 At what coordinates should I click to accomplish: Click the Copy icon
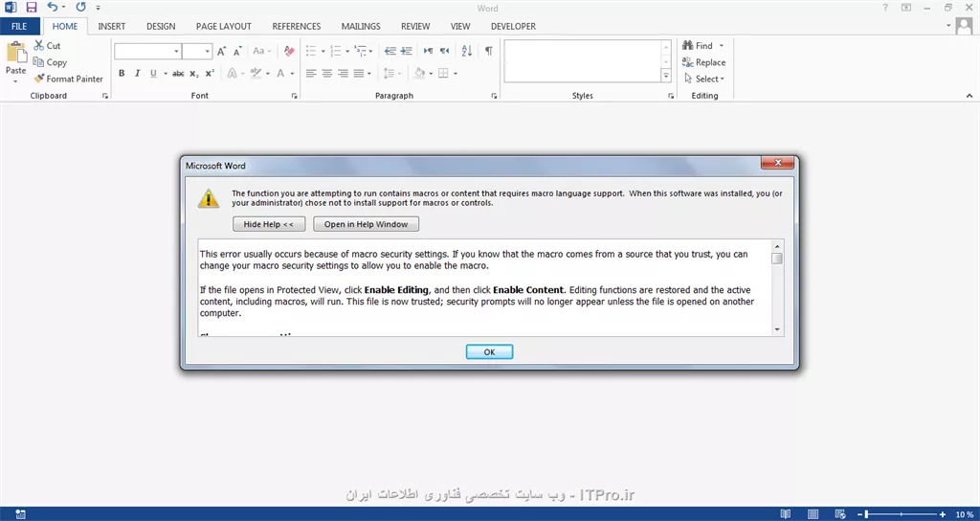pyautogui.click(x=38, y=62)
